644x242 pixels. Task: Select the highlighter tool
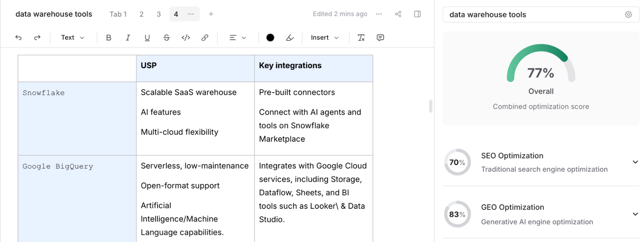tap(290, 38)
